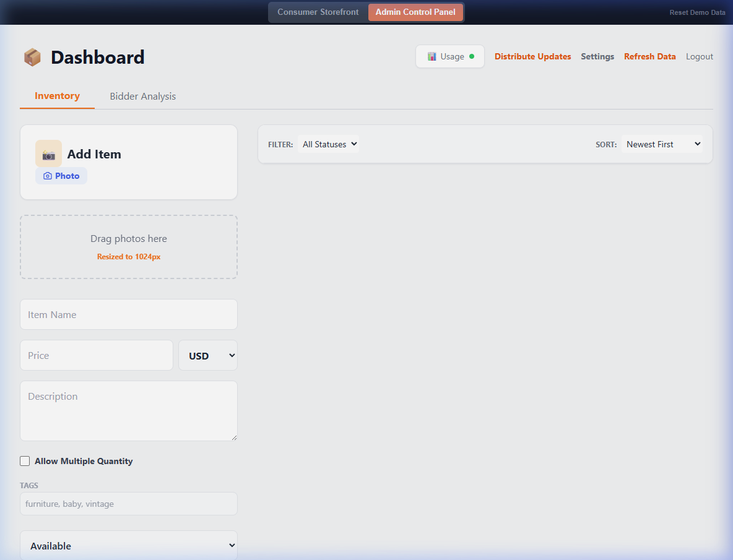Click the package icon beside the Dashboard title

(32, 57)
